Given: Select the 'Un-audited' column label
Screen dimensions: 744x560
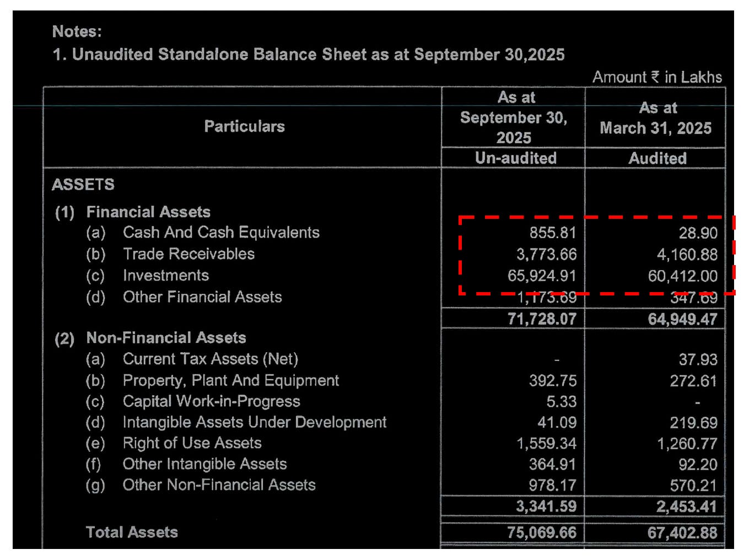Looking at the screenshot, I should coord(516,158).
